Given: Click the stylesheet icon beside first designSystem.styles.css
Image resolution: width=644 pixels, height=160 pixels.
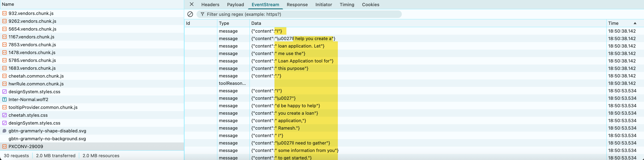Looking at the screenshot, I should pos(4,92).
